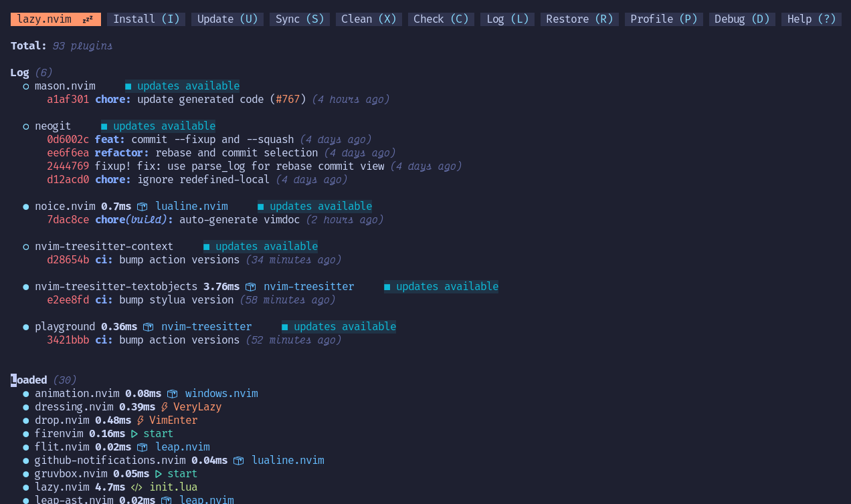Click the globe dependency icon beside flit.nvim
The width and height of the screenshot is (851, 504).
141,447
